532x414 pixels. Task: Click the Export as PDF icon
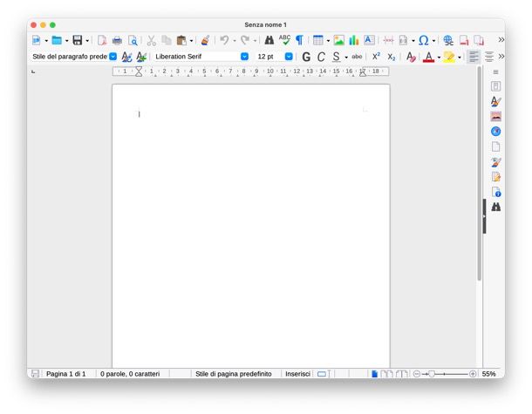102,40
